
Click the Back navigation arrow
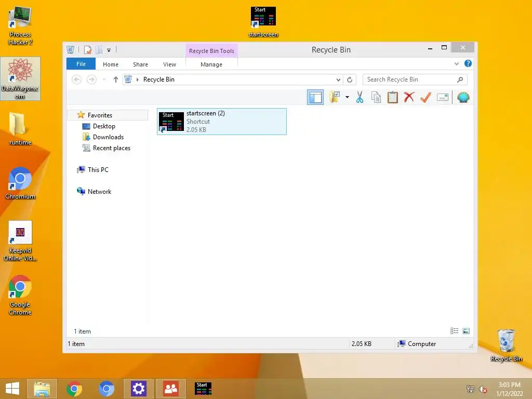tap(77, 79)
